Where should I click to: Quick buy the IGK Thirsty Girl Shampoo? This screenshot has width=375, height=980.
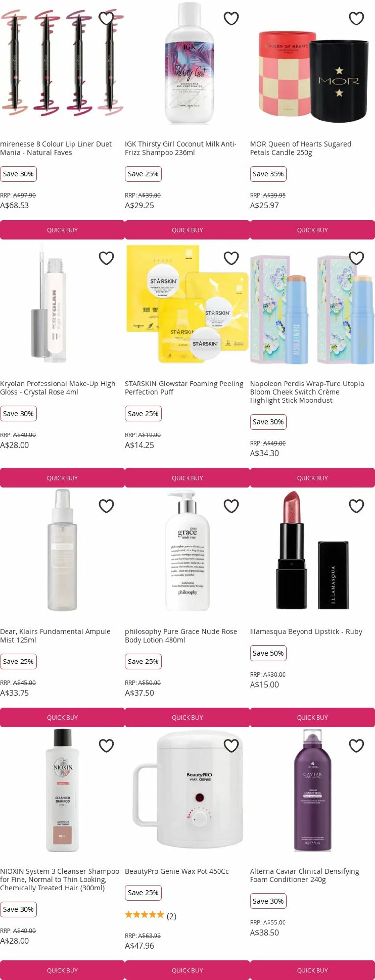coord(187,230)
